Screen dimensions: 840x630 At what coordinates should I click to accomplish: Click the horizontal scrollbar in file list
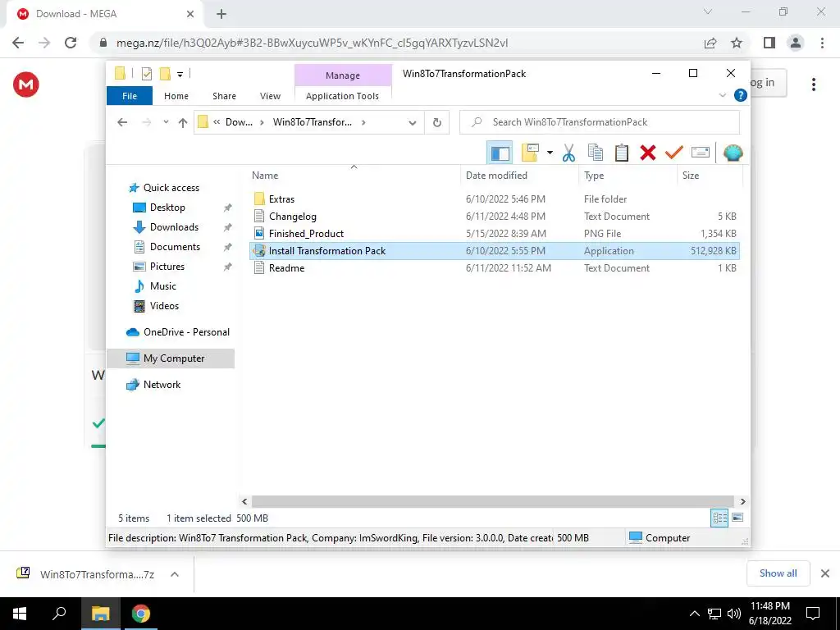pos(493,501)
